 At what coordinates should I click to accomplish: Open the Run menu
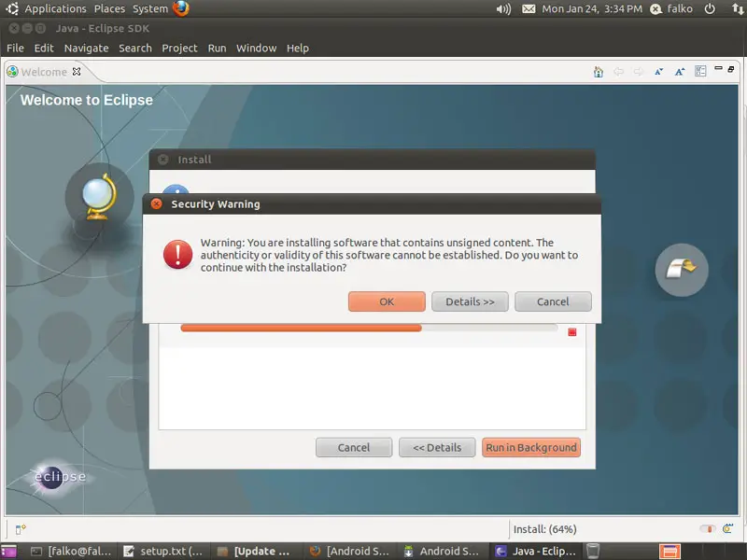(x=217, y=49)
